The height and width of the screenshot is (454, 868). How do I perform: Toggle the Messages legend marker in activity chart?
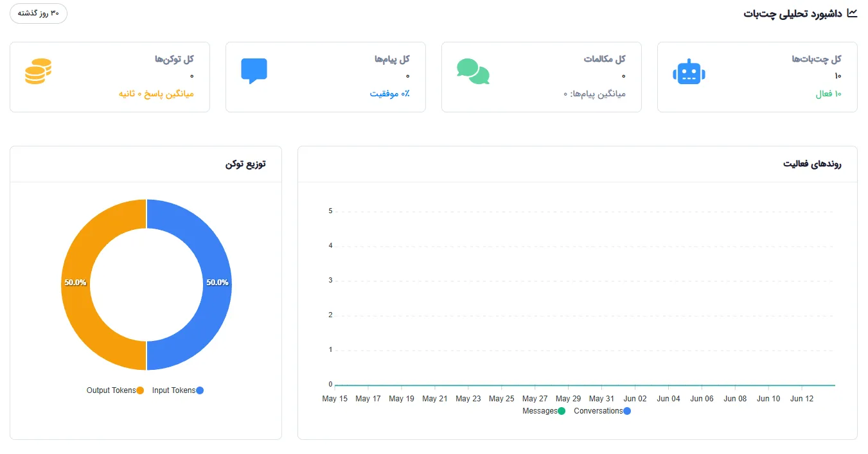[562, 411]
